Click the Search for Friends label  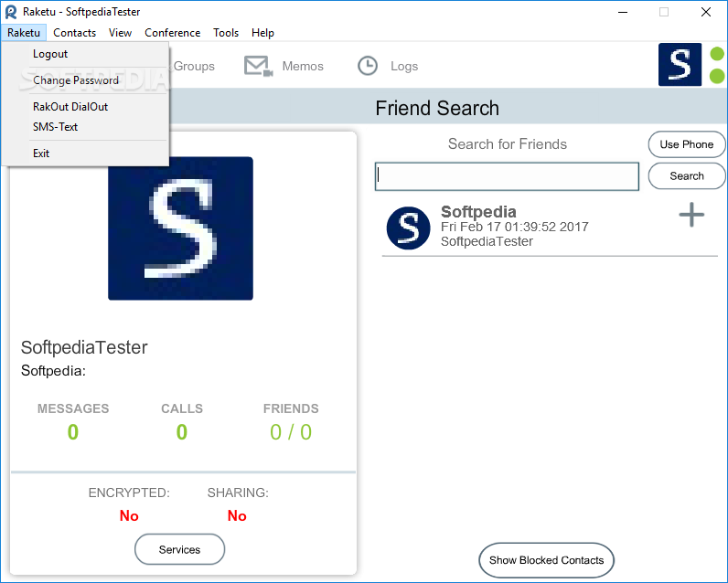click(x=507, y=144)
